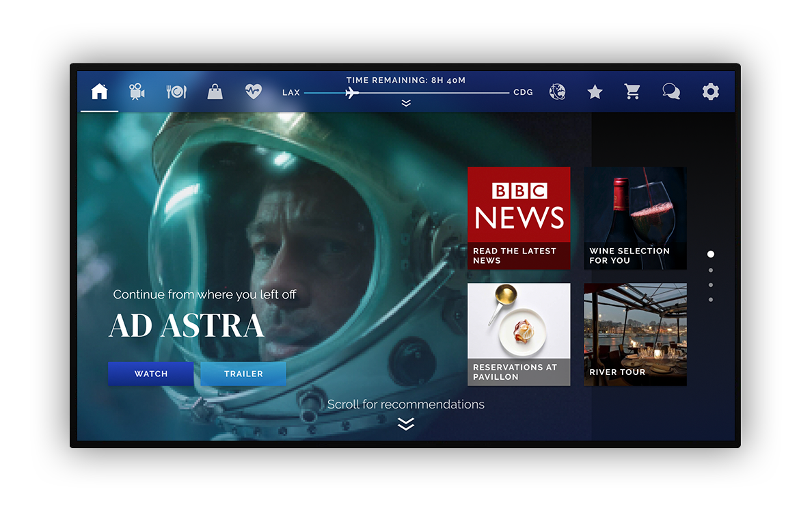Click the AD ASTRA movie title
Screen dimensions: 812x511
click(187, 326)
